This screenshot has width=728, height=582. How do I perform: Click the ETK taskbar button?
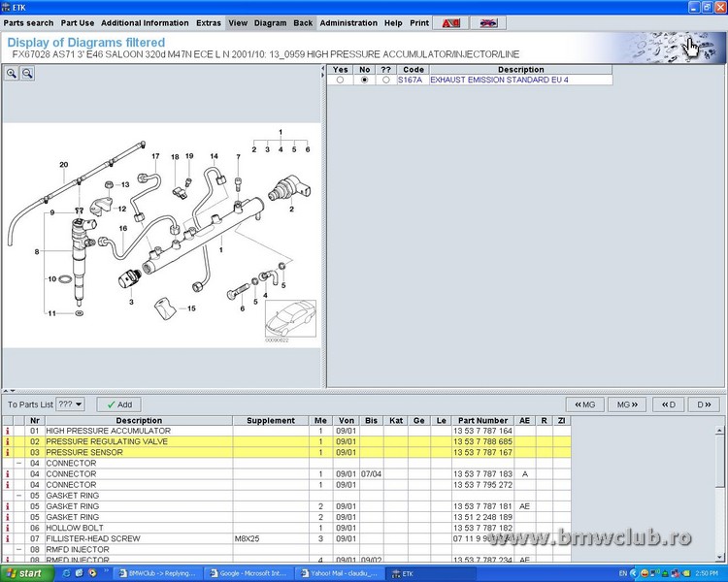coord(431,573)
